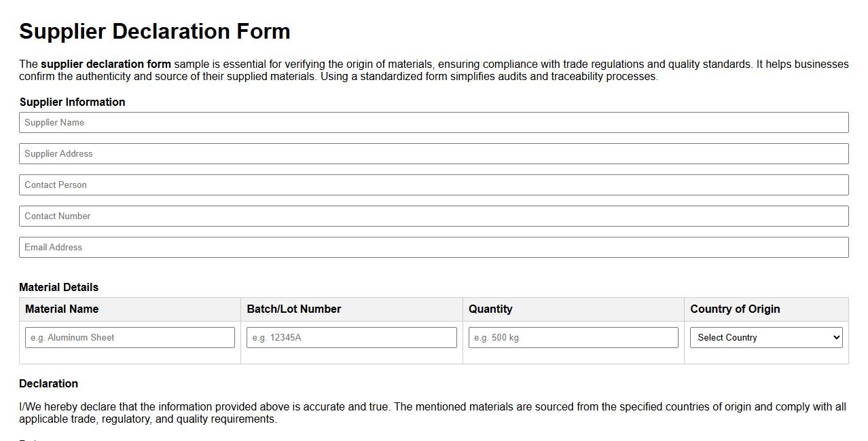The width and height of the screenshot is (868, 441).
Task: Click the Country of Origin column header
Action: (x=736, y=309)
